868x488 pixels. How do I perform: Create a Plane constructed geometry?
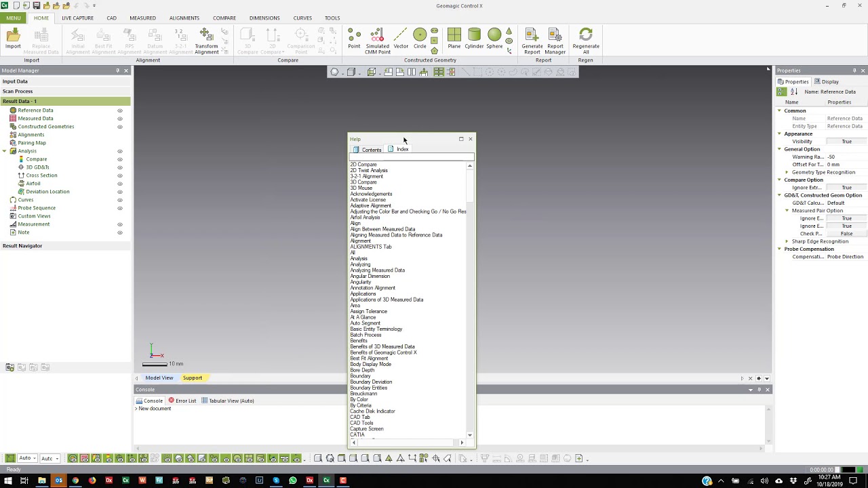pyautogui.click(x=454, y=39)
